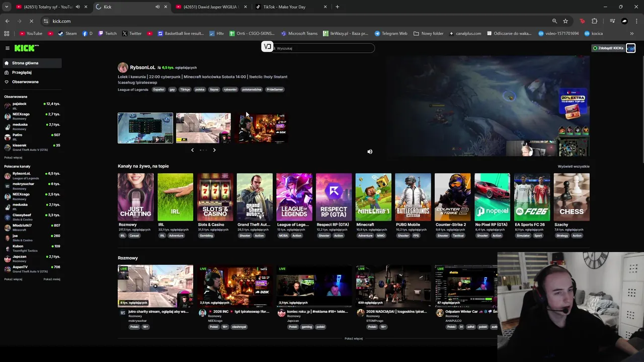
Task: Open PUBG Mobile category card
Action: [x=413, y=197]
